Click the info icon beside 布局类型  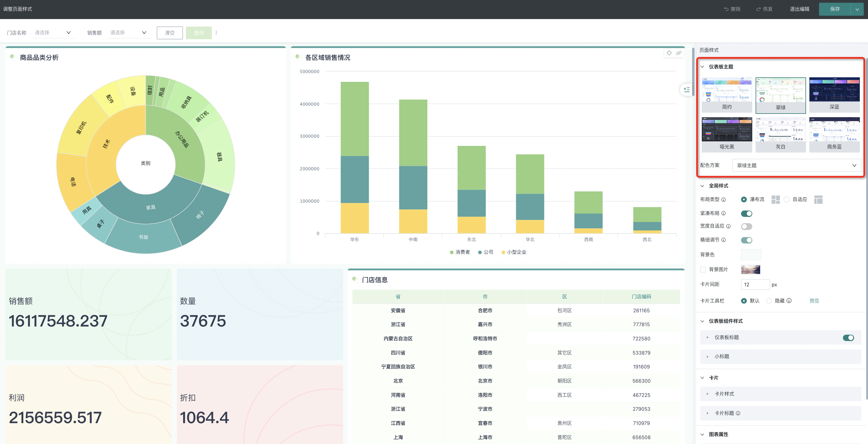point(724,199)
